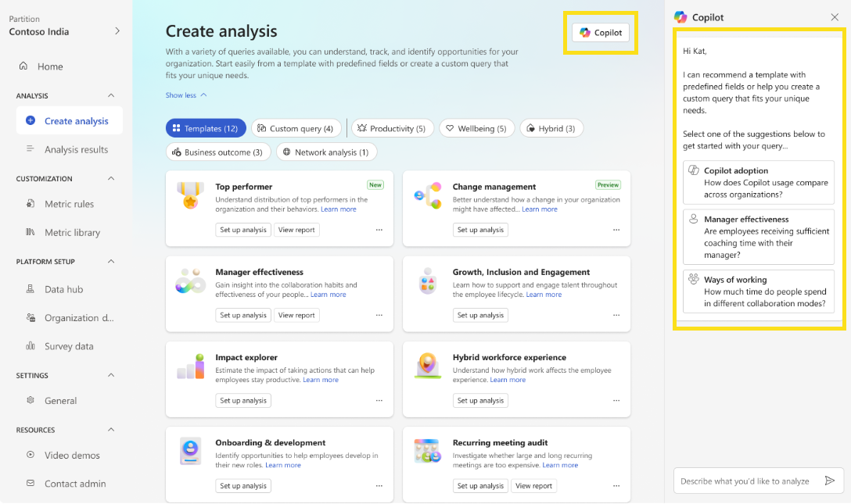The width and height of the screenshot is (851, 504).
Task: Set up analysis for Change management
Action: click(x=480, y=229)
